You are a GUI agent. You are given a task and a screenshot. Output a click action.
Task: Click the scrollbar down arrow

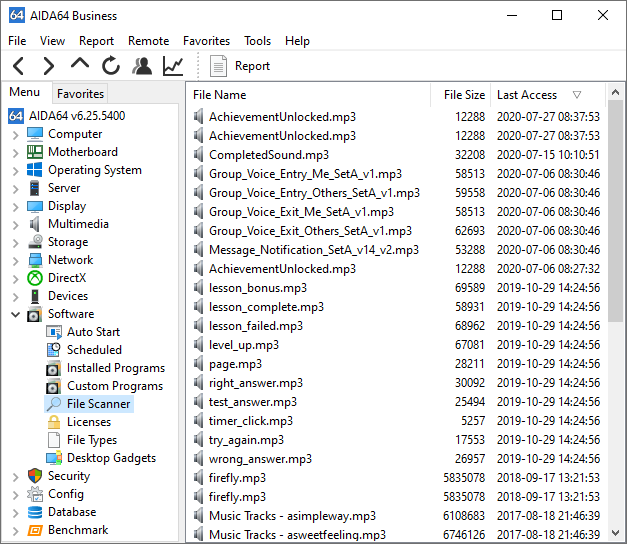[615, 533]
